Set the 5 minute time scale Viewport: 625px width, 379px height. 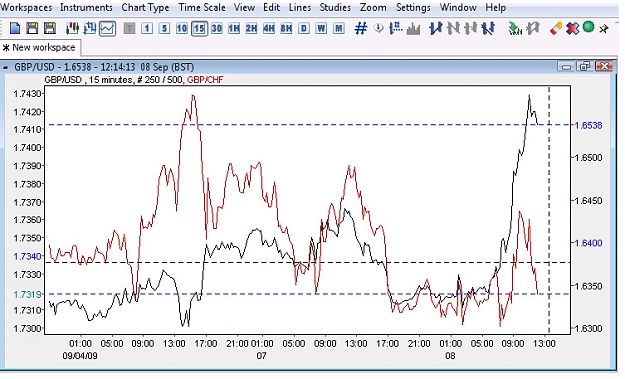click(164, 29)
